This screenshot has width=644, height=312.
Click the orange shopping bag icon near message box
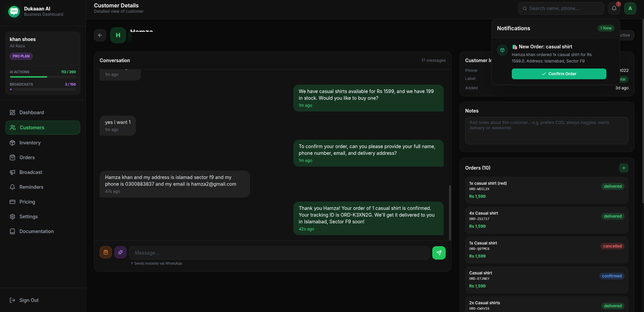[105, 252]
